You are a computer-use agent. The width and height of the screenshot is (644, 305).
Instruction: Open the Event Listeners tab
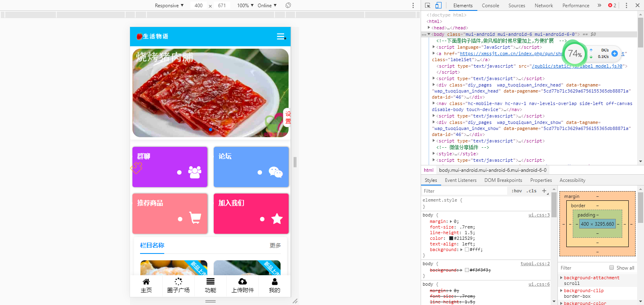click(x=460, y=180)
